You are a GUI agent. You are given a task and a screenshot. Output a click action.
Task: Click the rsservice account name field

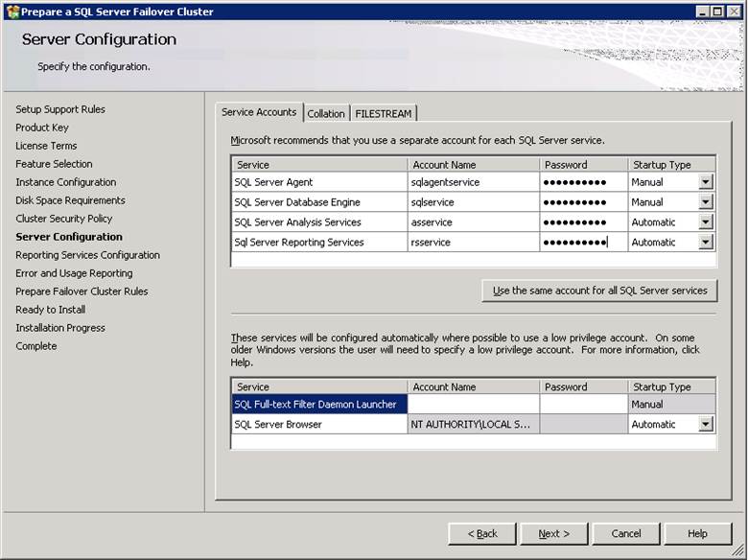(x=473, y=242)
